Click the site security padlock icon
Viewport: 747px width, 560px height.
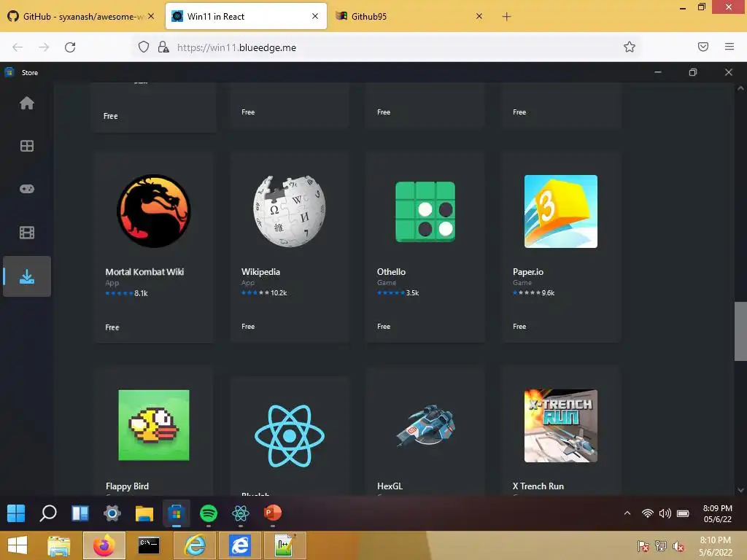coord(163,47)
